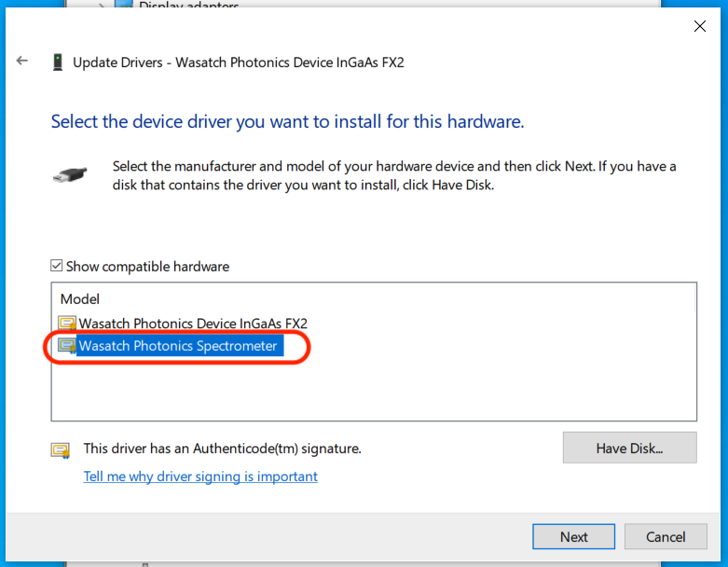Image resolution: width=728 pixels, height=567 pixels.
Task: Click the device icon beside Update Drivers title
Action: point(58,62)
